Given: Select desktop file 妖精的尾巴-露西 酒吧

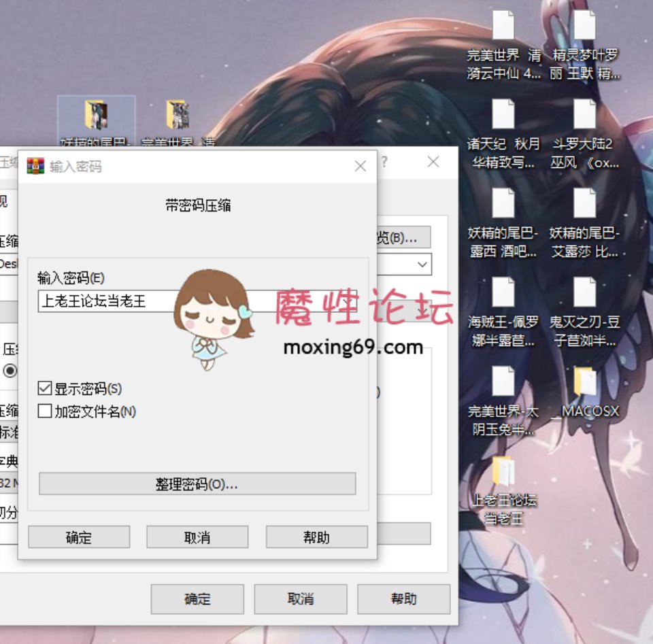Looking at the screenshot, I should (503, 224).
